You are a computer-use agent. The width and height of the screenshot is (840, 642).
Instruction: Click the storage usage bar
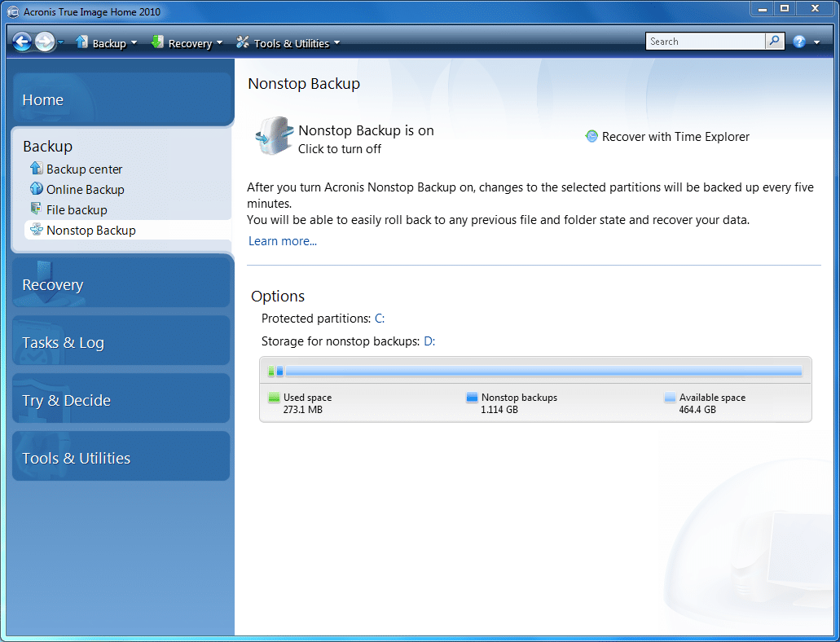534,371
